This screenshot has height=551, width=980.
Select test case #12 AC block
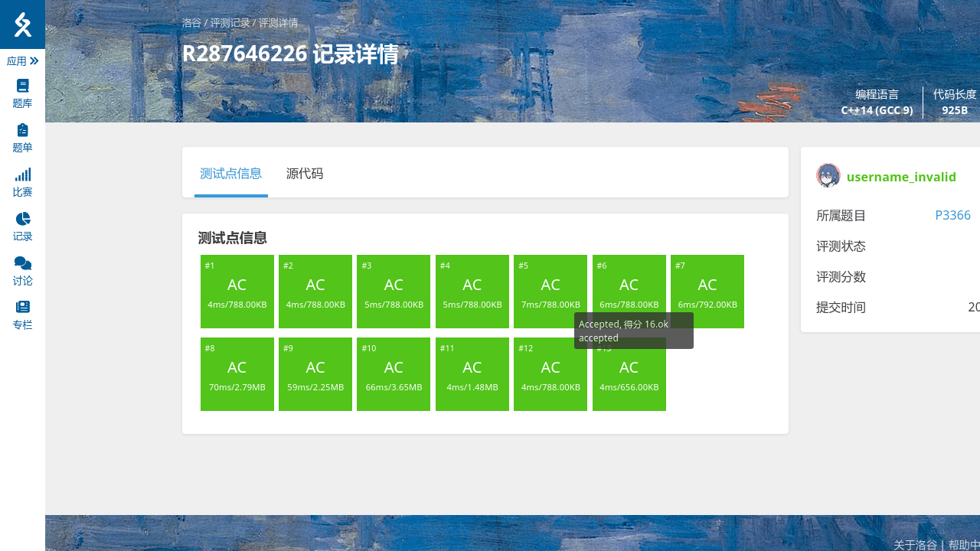click(x=550, y=374)
